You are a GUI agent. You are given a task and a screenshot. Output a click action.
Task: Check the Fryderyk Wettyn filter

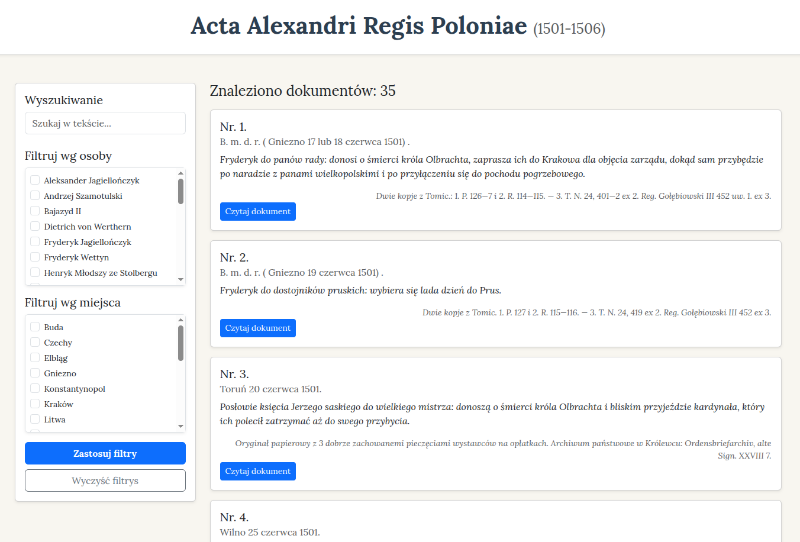click(35, 257)
